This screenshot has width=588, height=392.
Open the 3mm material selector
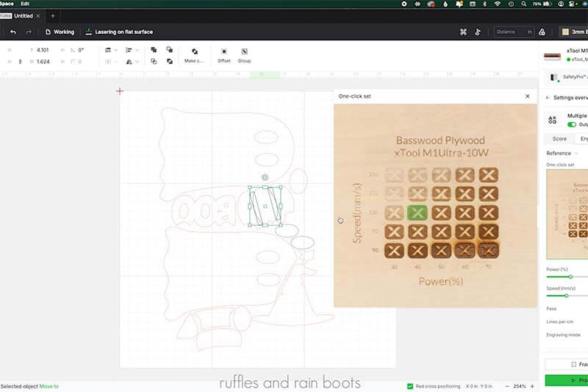click(x=574, y=32)
